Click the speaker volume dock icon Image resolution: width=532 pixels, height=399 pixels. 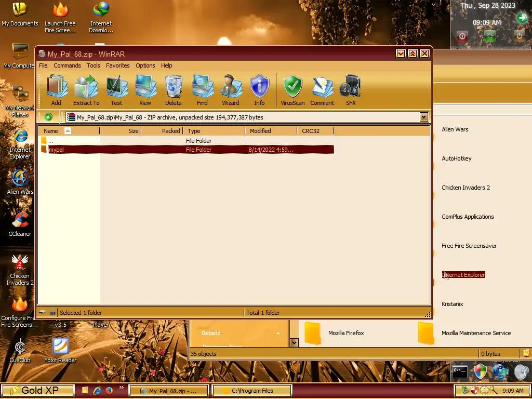(521, 372)
